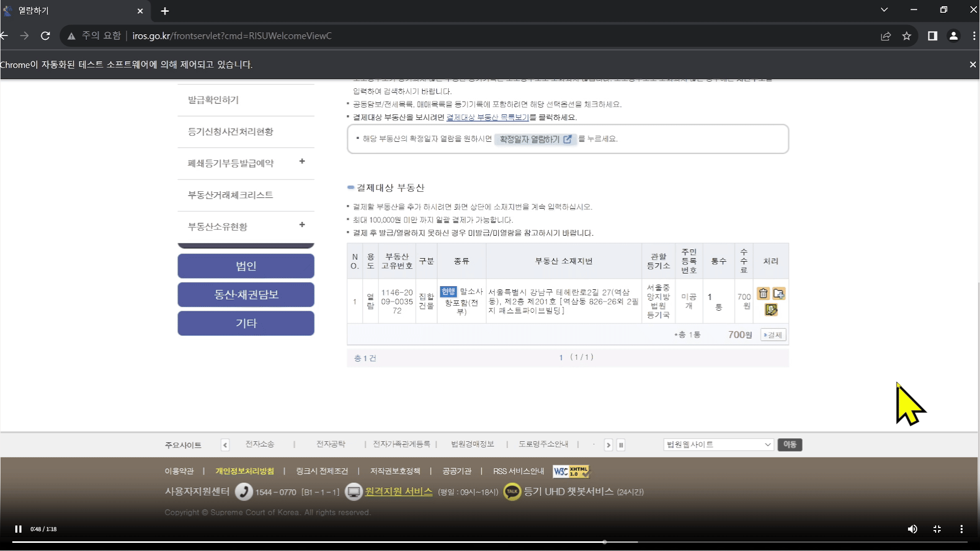Open the video player's more options menu
Image resolution: width=980 pixels, height=551 pixels.
pyautogui.click(x=961, y=529)
